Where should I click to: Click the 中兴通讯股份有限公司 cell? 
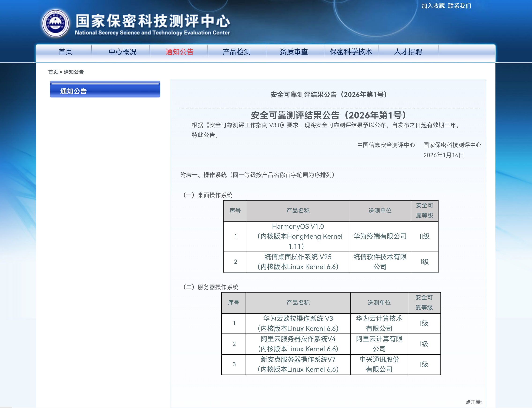tap(379, 364)
